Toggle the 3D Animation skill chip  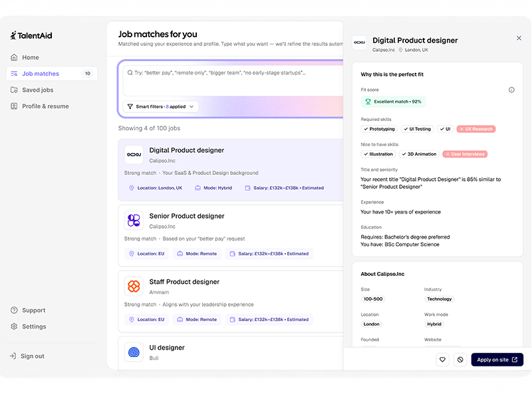(x=419, y=154)
